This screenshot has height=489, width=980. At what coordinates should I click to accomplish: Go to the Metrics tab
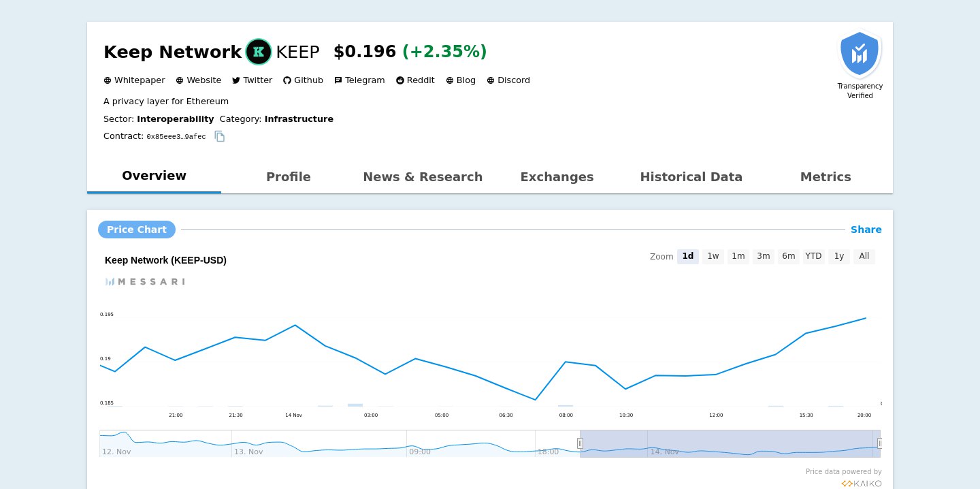point(826,177)
